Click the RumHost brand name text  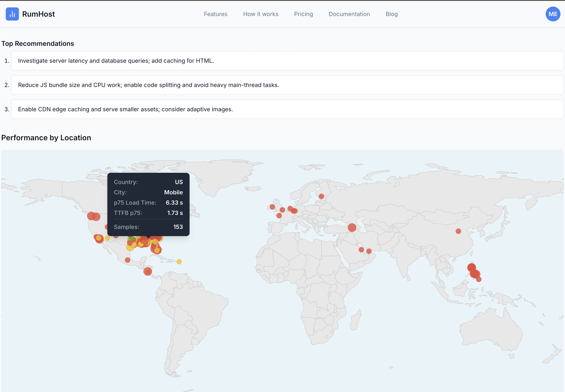[38, 14]
